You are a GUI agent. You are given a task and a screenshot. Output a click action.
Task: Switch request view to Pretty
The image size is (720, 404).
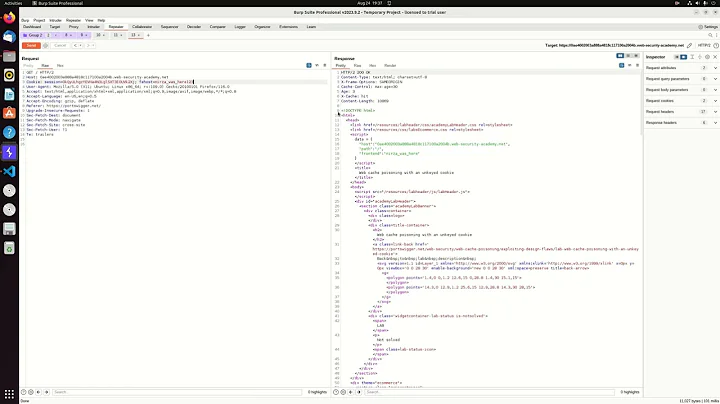coord(28,66)
